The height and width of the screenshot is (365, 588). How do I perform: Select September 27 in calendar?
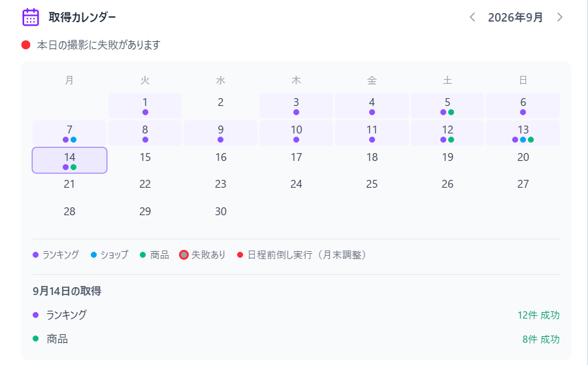pos(523,187)
